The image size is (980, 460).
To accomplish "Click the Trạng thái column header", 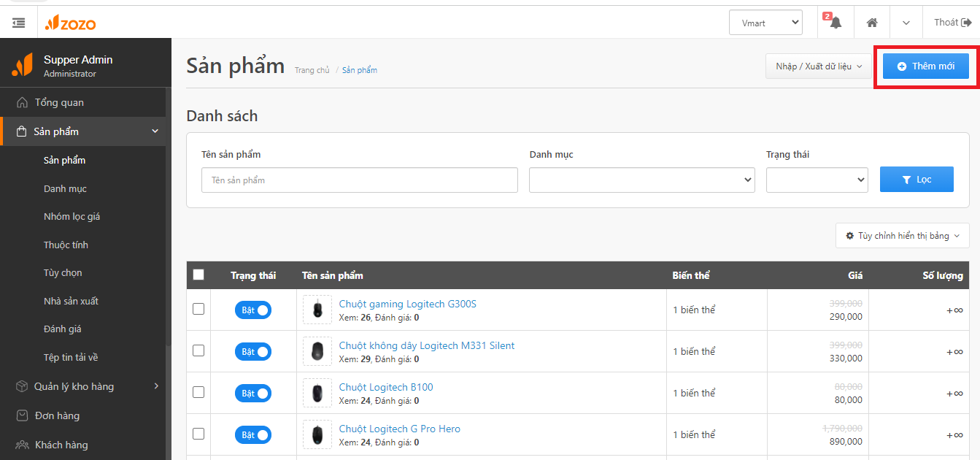I will point(253,275).
